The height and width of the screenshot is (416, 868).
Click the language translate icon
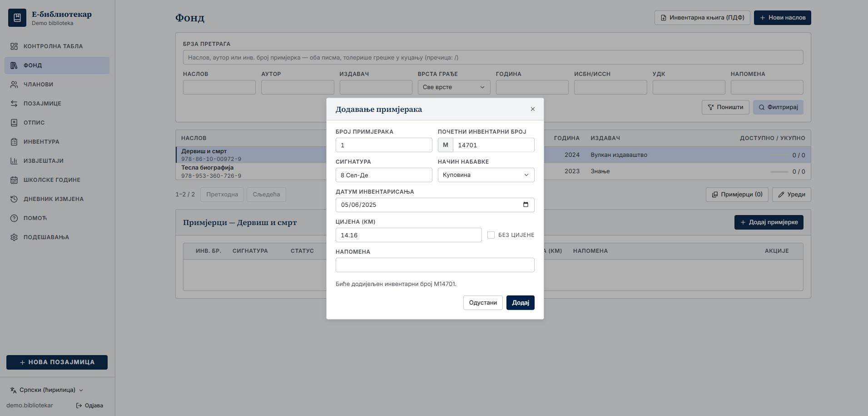13,390
